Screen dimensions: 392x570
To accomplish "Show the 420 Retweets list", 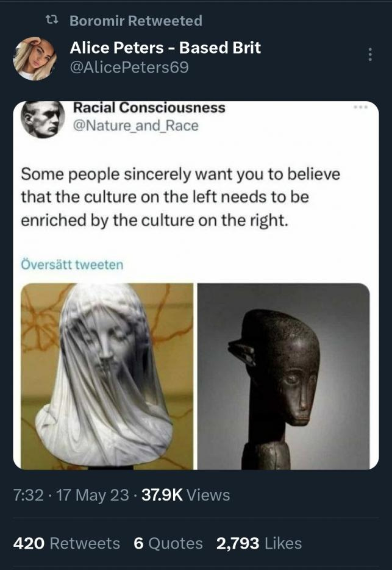I will point(66,543).
